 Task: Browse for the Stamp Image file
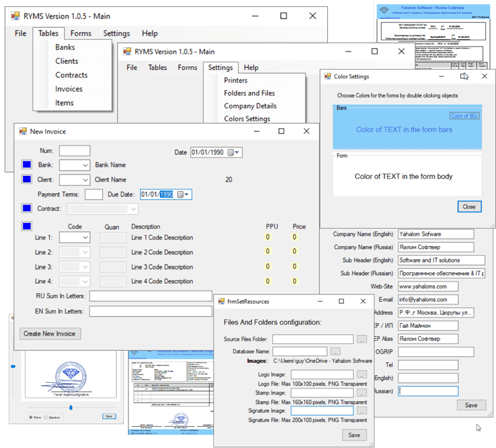point(361,393)
